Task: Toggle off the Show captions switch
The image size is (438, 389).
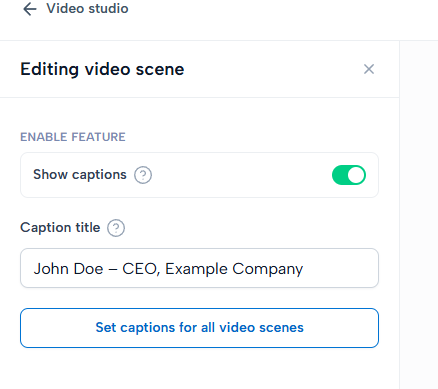Action: 349,175
